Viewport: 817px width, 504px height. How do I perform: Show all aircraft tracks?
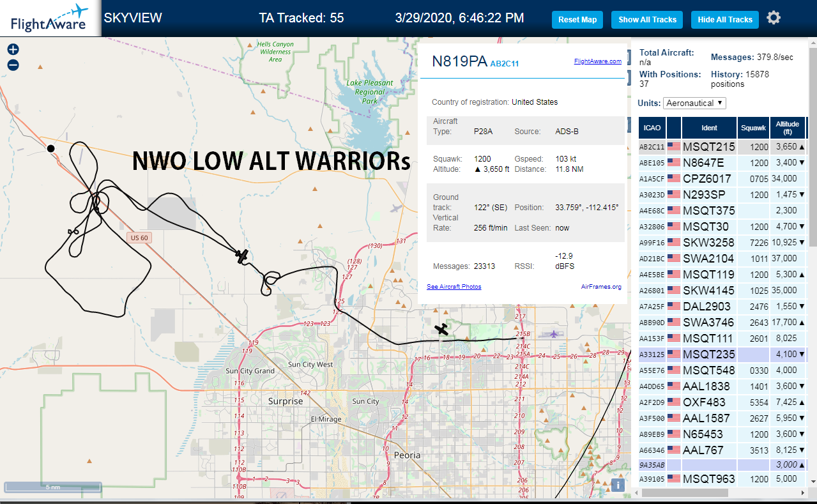click(647, 20)
